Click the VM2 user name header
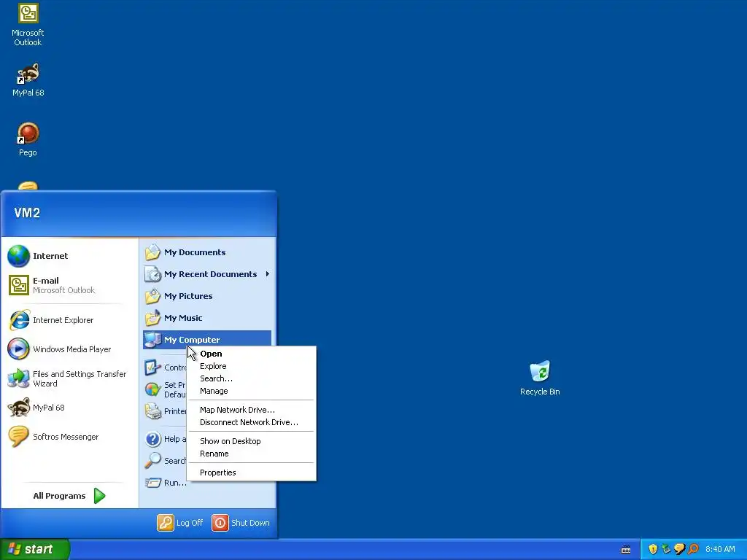The width and height of the screenshot is (747, 560). pos(27,213)
